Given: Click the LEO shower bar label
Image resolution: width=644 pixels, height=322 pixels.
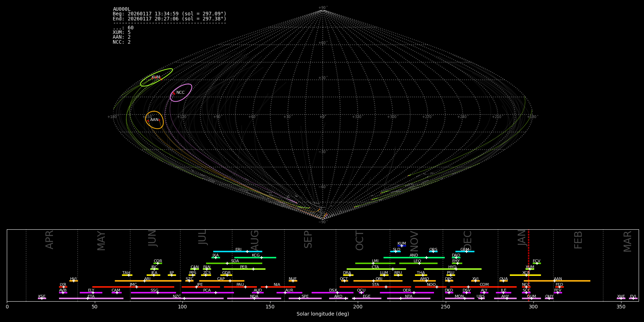Looking at the screenshot, I should (418, 261).
